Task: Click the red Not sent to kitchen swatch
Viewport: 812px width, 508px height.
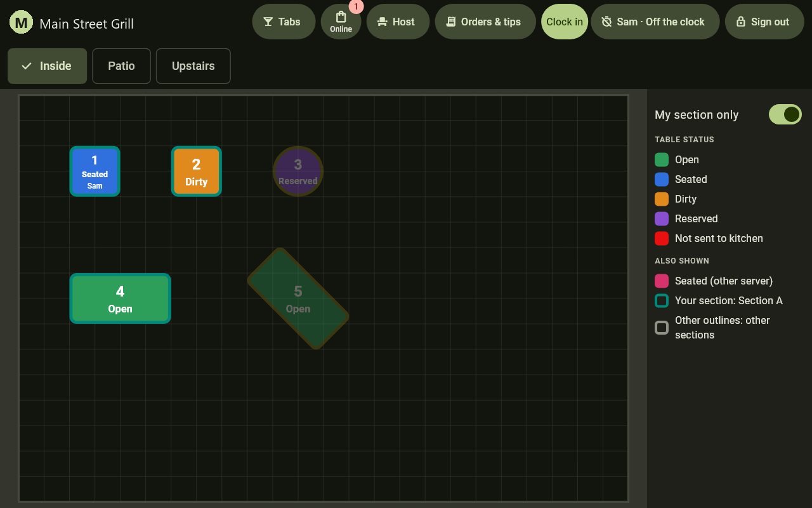Action: click(662, 239)
